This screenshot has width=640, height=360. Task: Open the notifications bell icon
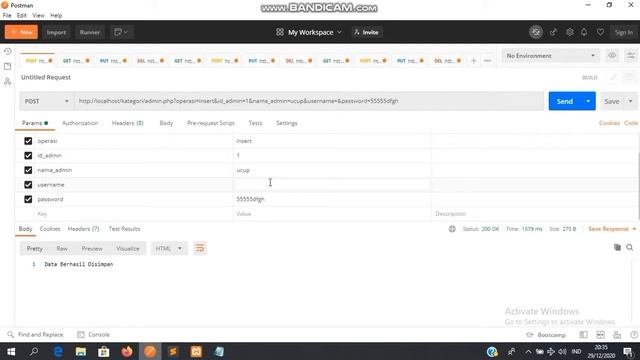click(x=584, y=32)
